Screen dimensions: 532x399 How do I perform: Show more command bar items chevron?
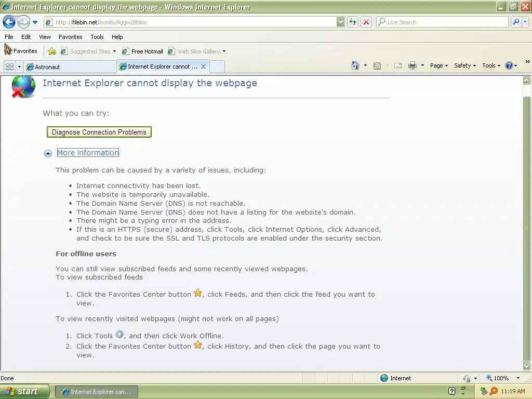pyautogui.click(x=527, y=62)
